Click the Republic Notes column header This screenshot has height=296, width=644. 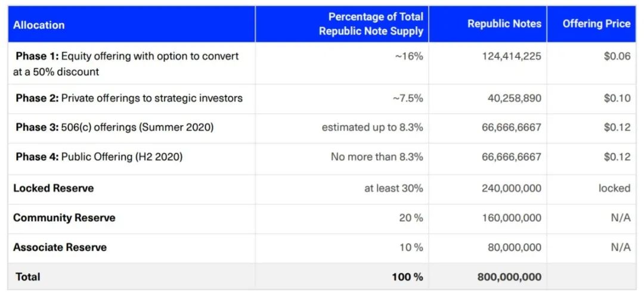(x=504, y=24)
